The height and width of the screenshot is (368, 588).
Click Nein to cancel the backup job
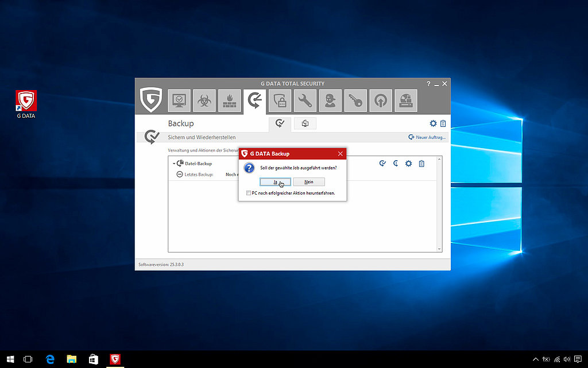pos(309,181)
